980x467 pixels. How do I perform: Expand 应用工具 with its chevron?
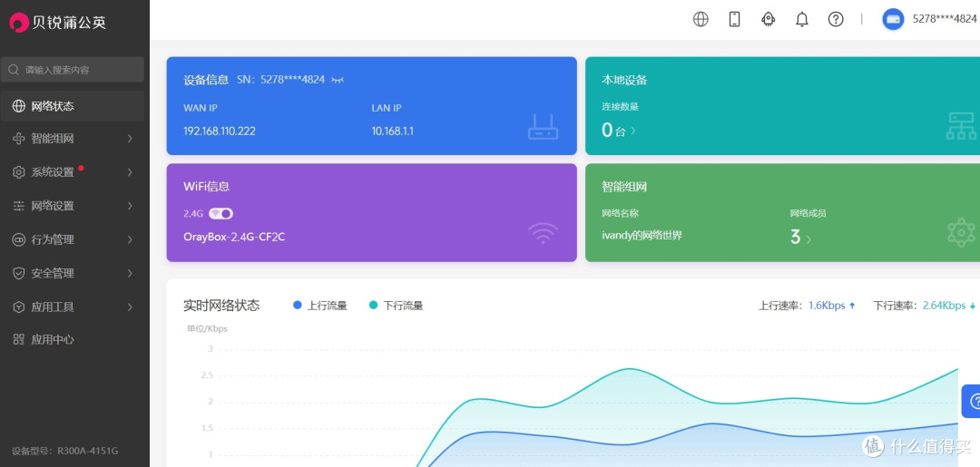pyautogui.click(x=130, y=307)
